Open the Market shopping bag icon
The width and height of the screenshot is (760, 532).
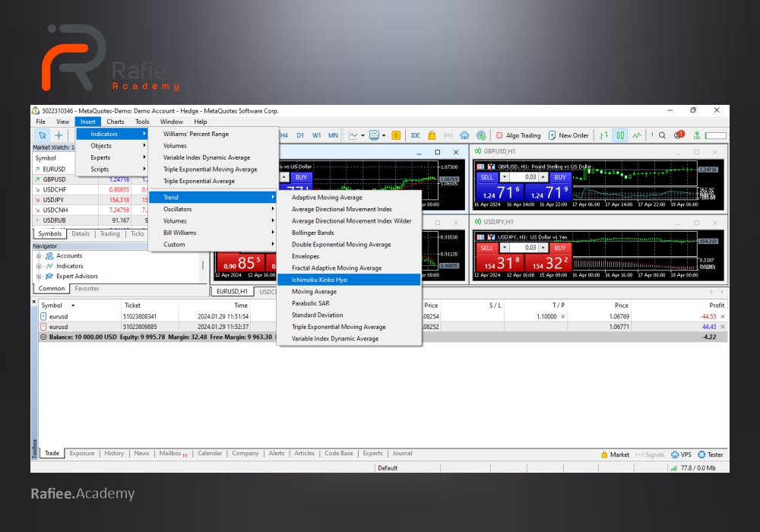pyautogui.click(x=432, y=135)
